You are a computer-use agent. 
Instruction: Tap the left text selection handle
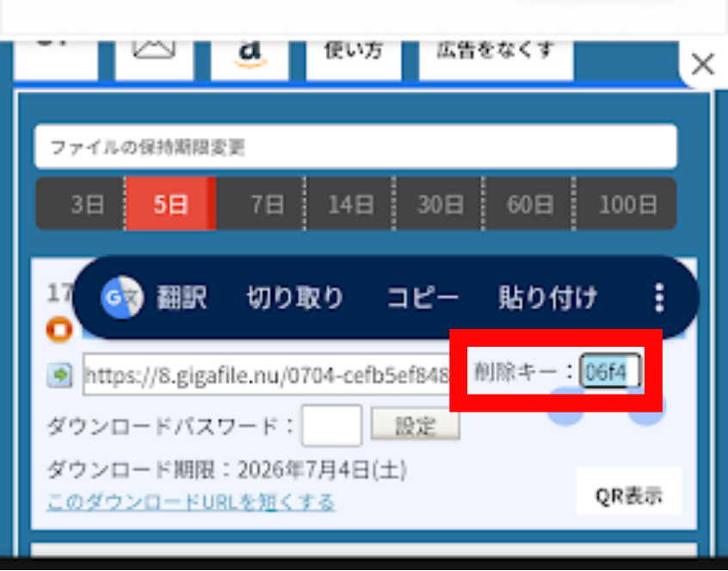[565, 406]
